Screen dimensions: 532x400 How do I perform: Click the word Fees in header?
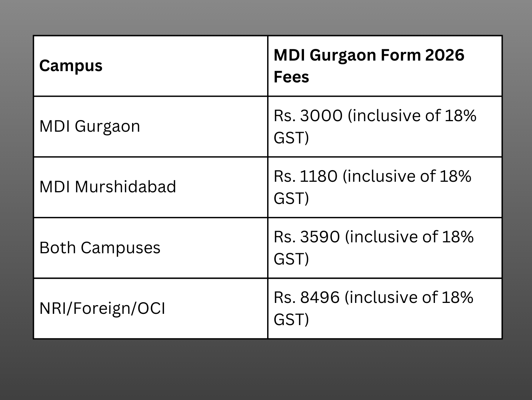pos(291,77)
